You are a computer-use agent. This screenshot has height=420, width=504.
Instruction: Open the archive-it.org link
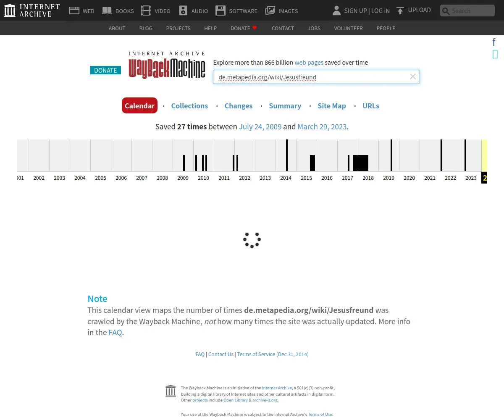(x=265, y=400)
